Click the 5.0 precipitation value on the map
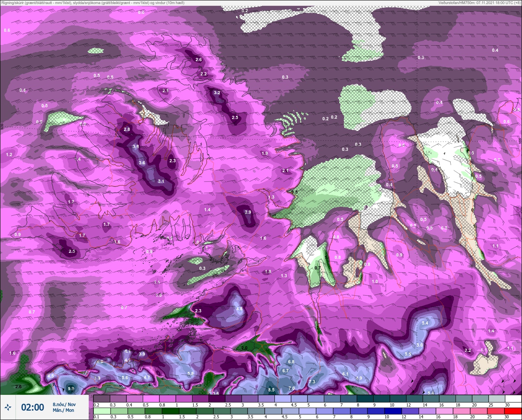 [420, 345]
